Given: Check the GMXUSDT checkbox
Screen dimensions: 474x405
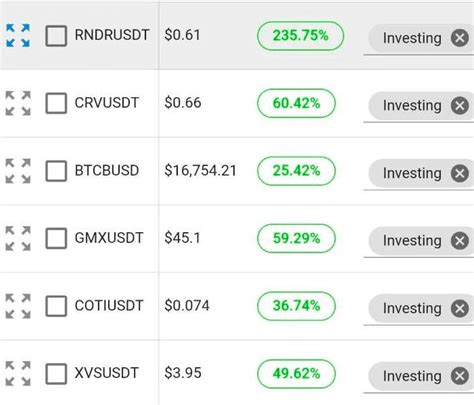Looking at the screenshot, I should 56,238.
